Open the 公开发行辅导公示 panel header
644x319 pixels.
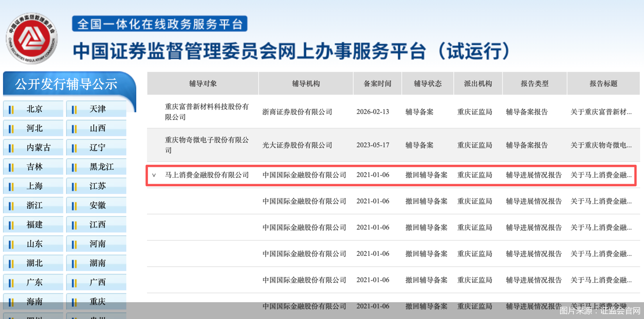pyautogui.click(x=70, y=84)
